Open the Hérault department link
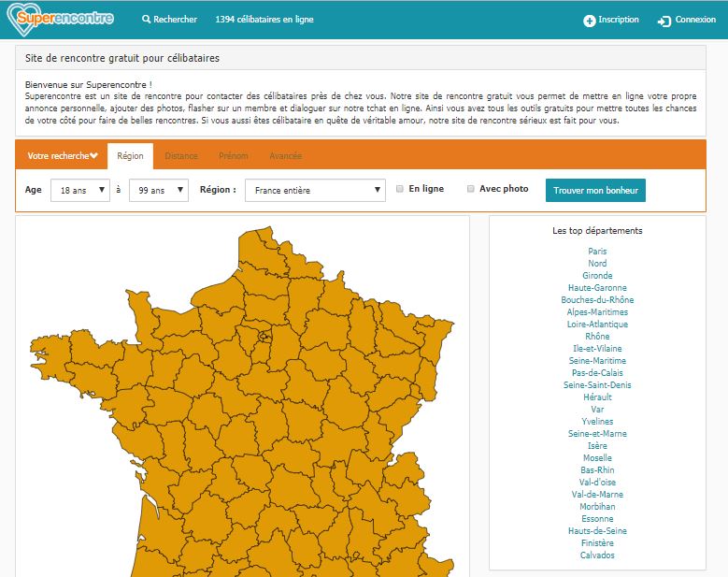 pos(597,397)
